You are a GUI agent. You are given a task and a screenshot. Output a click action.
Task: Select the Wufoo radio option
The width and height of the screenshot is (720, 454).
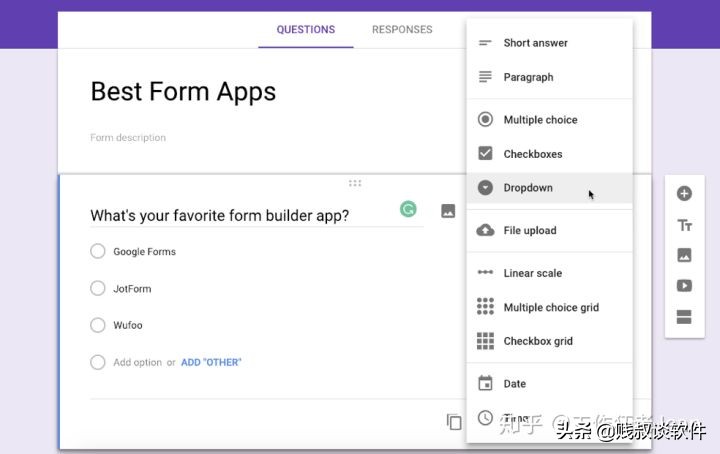[98, 325]
